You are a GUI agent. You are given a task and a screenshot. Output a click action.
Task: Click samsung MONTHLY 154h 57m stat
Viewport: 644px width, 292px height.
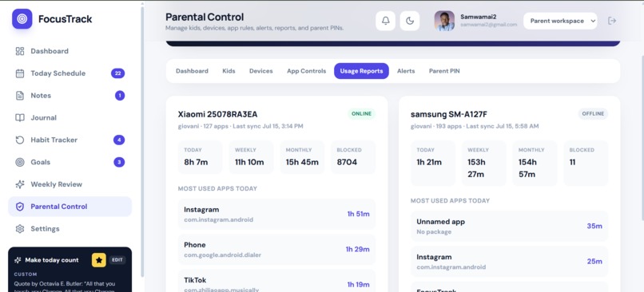(x=535, y=164)
